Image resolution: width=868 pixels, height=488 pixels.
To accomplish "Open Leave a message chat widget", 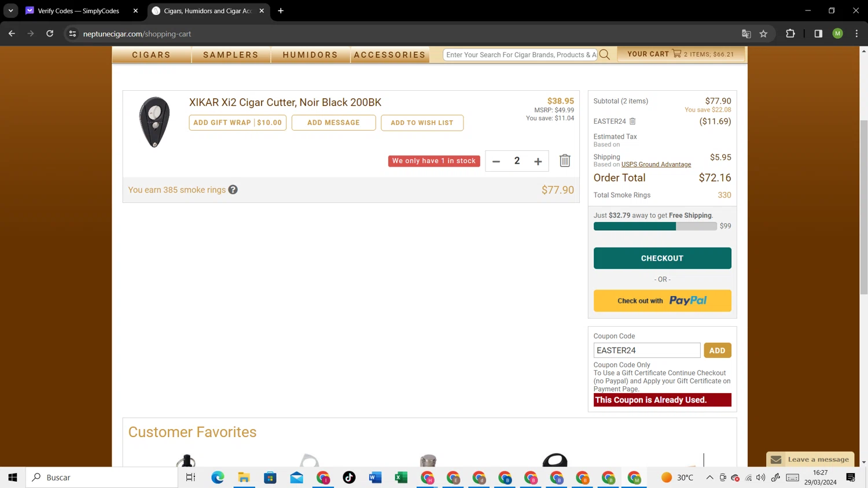I will 810,460.
